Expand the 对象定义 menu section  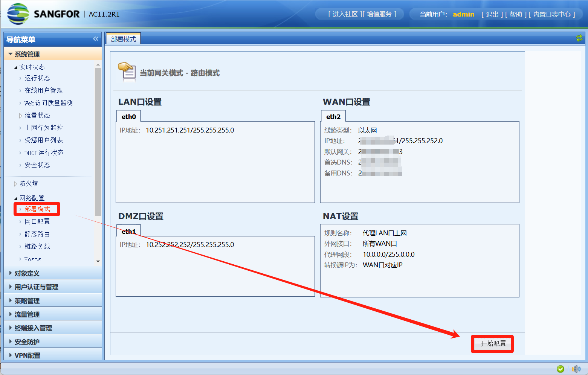point(27,273)
